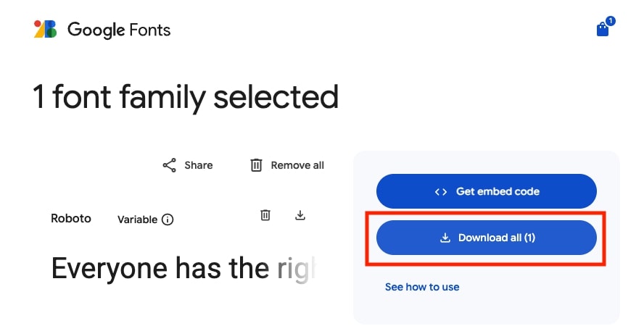Click the bag's number 1 badge
644x326 pixels.
[x=611, y=21]
